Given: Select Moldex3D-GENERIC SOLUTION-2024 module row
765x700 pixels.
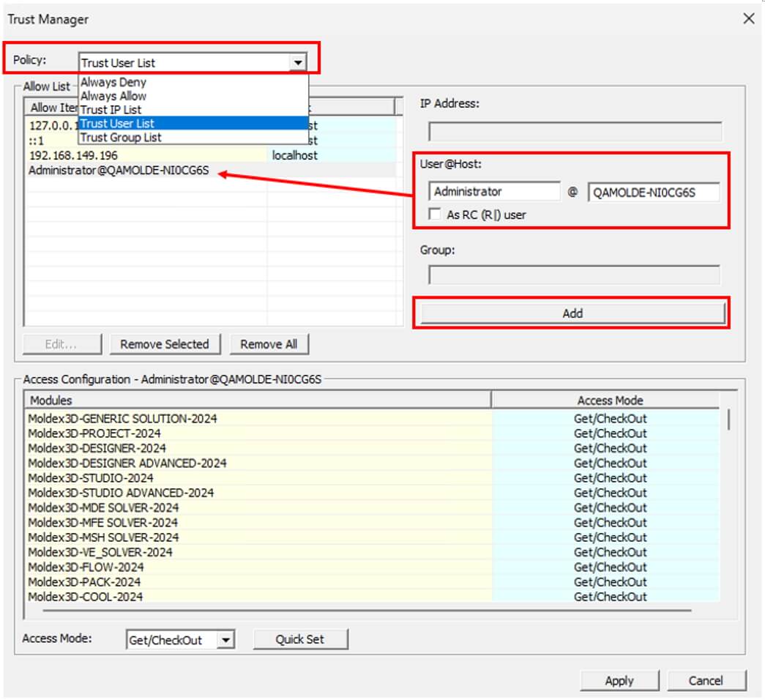Looking at the screenshot, I should click(373, 418).
